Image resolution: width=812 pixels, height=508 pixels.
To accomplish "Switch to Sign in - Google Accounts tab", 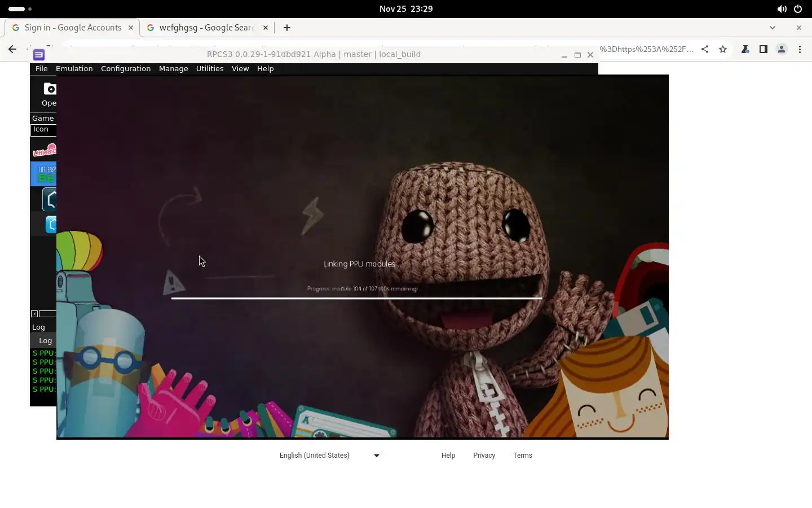I will click(x=72, y=28).
